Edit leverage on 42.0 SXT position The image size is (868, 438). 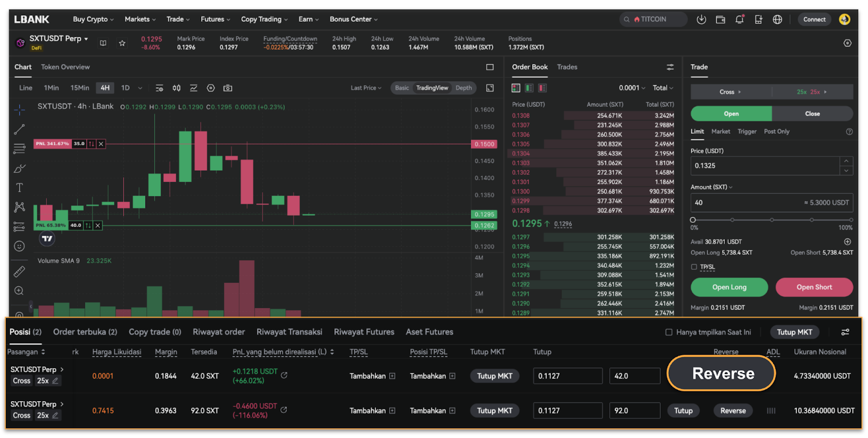pos(55,381)
